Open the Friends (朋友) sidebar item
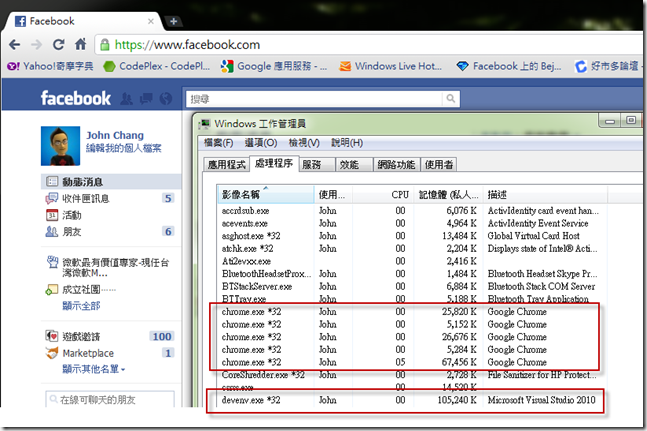 coord(111,231)
